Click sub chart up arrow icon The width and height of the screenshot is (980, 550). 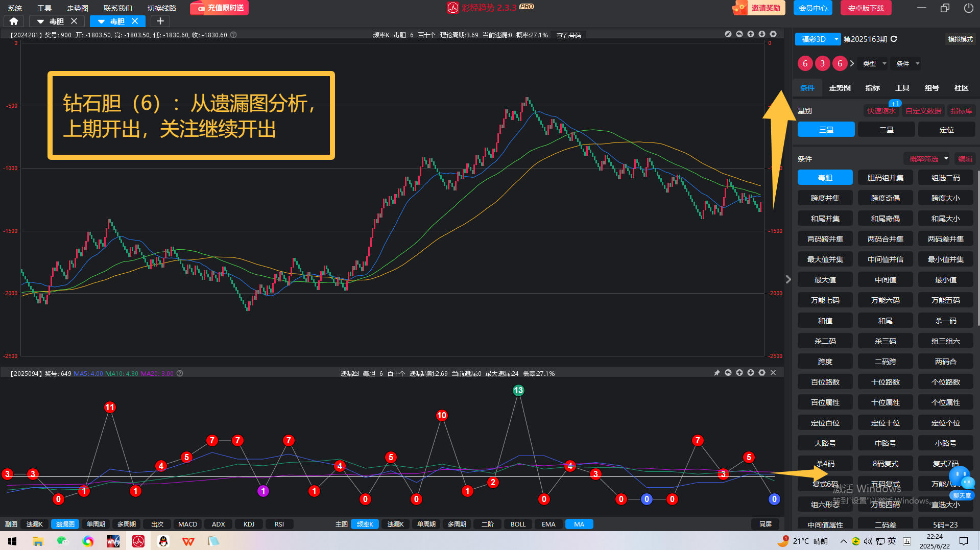click(x=739, y=373)
